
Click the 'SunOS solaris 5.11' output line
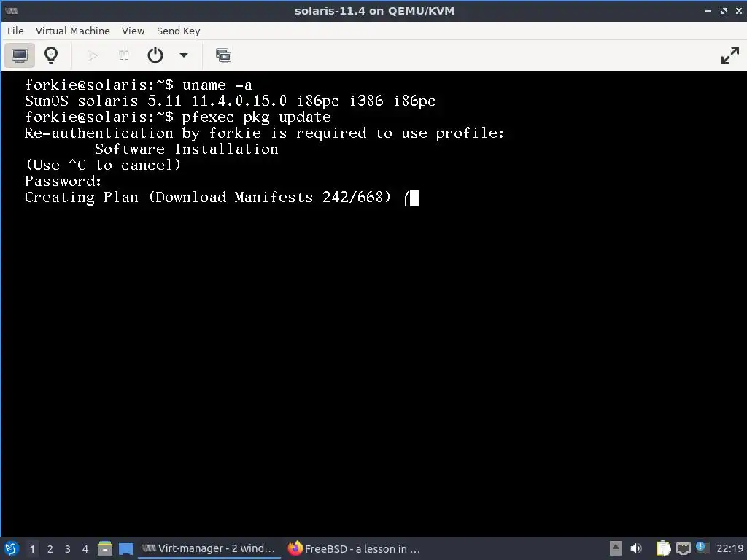(x=230, y=101)
